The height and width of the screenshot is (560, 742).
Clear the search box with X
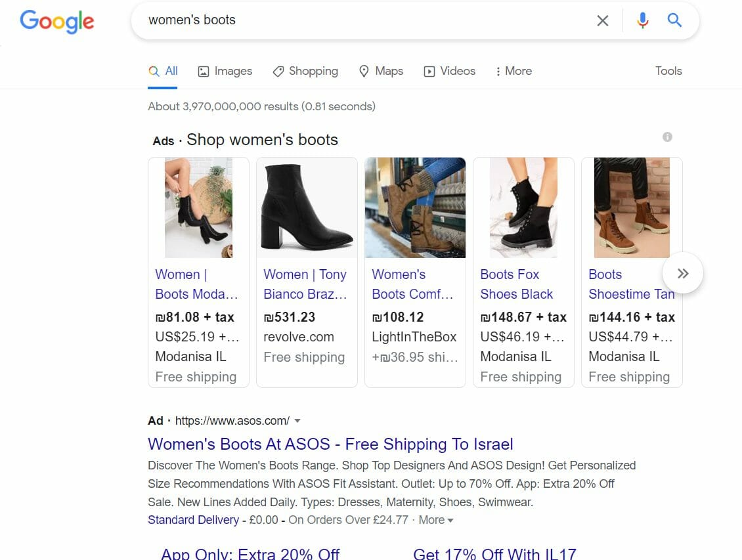pyautogui.click(x=602, y=21)
